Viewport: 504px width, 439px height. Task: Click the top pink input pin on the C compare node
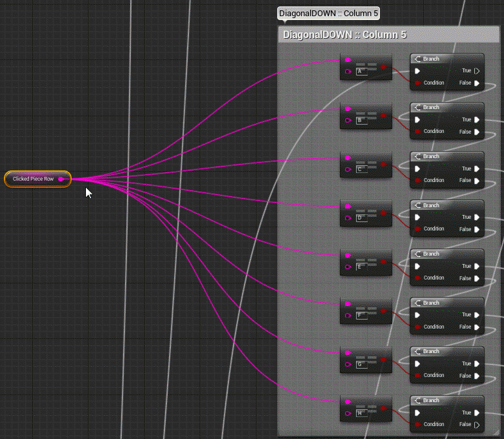[348, 158]
